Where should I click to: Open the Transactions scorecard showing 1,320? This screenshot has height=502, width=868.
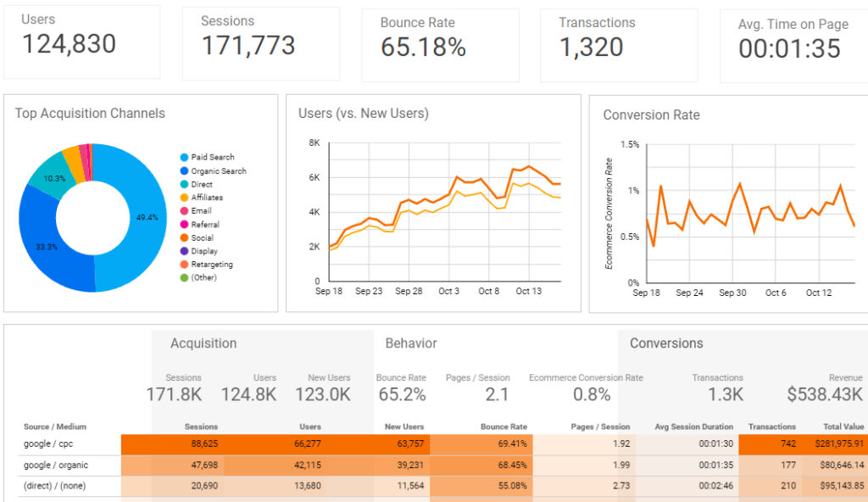pyautogui.click(x=619, y=46)
